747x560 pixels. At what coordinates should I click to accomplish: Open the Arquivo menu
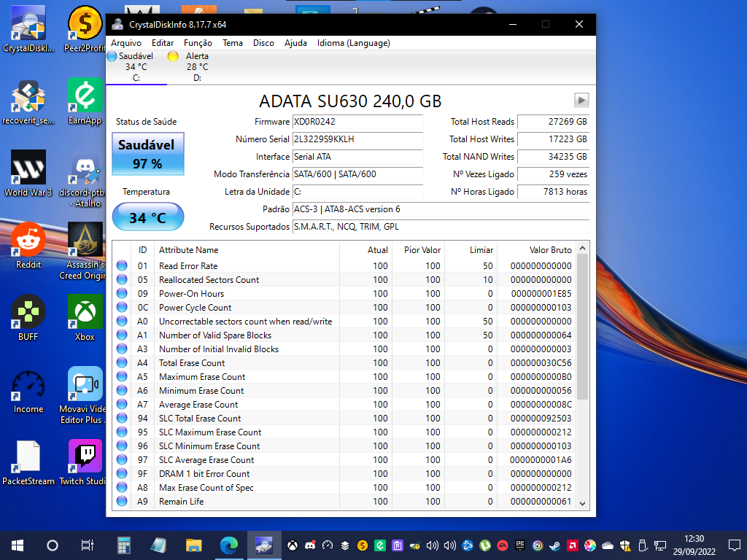pos(125,43)
